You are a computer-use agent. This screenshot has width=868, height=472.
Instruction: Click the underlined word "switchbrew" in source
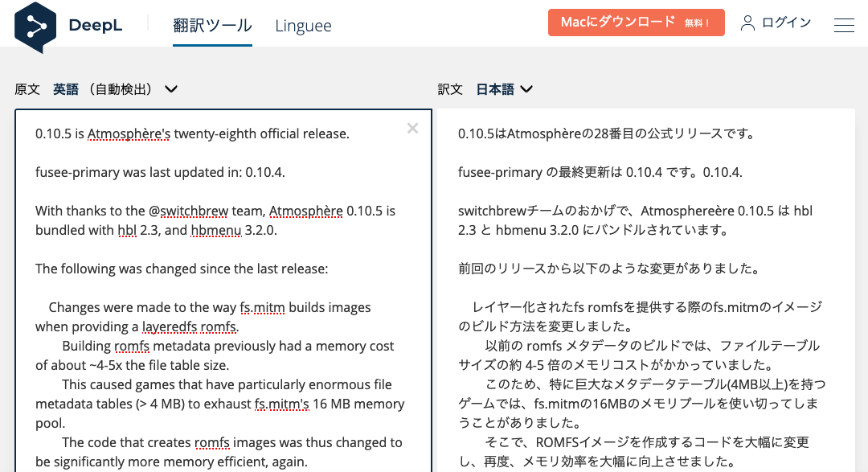[x=194, y=211]
